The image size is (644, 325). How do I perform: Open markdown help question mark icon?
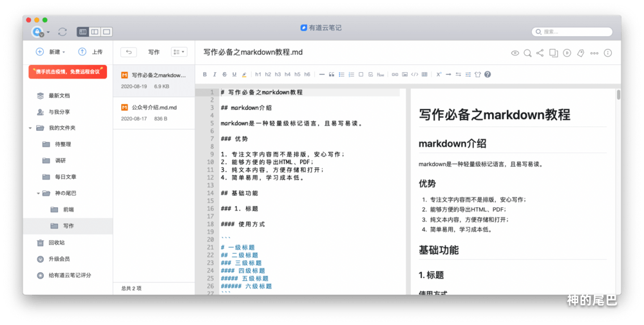488,74
